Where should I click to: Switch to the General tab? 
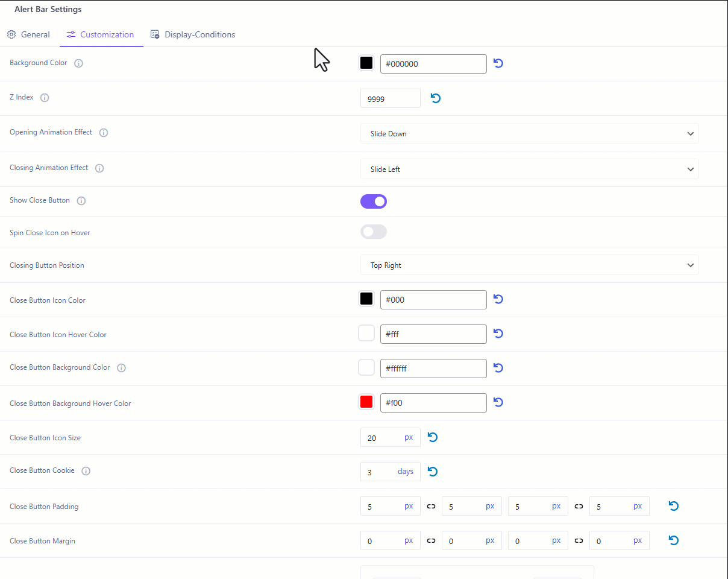29,34
